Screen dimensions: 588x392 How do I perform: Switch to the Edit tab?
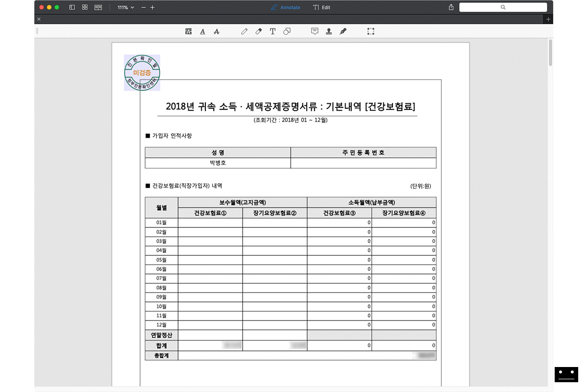pyautogui.click(x=322, y=7)
